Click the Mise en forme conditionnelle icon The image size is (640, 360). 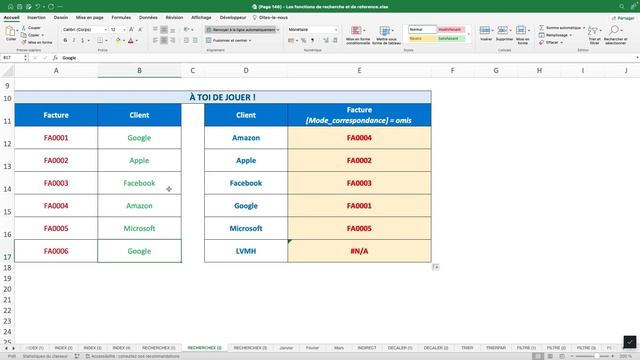[356, 31]
